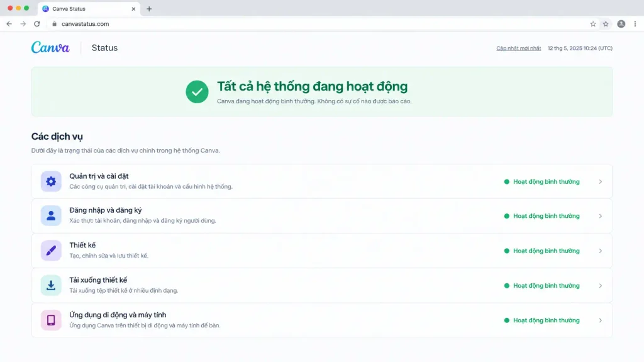Click the green checkmark status icon
The height and width of the screenshot is (362, 644).
(197, 92)
